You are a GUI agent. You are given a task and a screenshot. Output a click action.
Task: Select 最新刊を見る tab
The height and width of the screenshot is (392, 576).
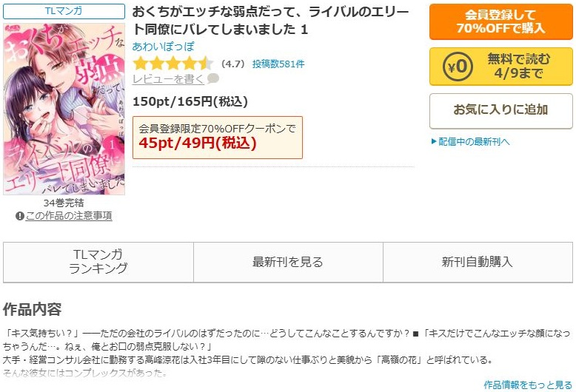pos(288,262)
